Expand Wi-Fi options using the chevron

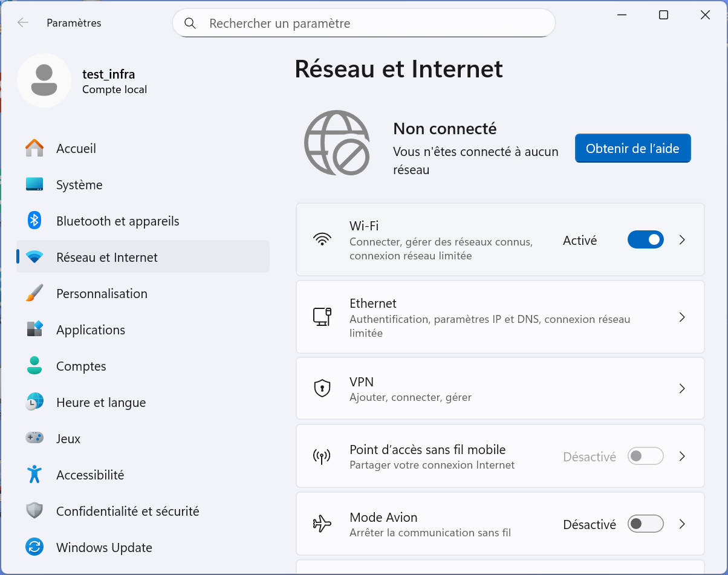(x=682, y=240)
